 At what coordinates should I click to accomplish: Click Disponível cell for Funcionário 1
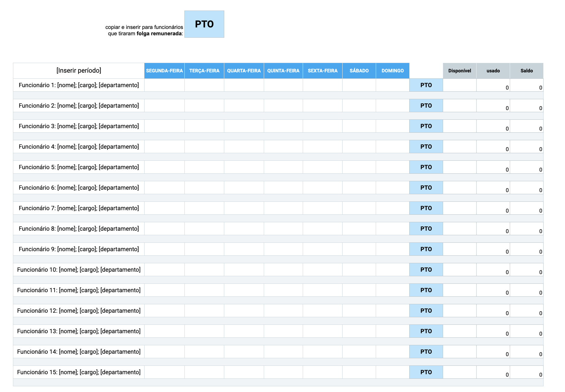[460, 85]
